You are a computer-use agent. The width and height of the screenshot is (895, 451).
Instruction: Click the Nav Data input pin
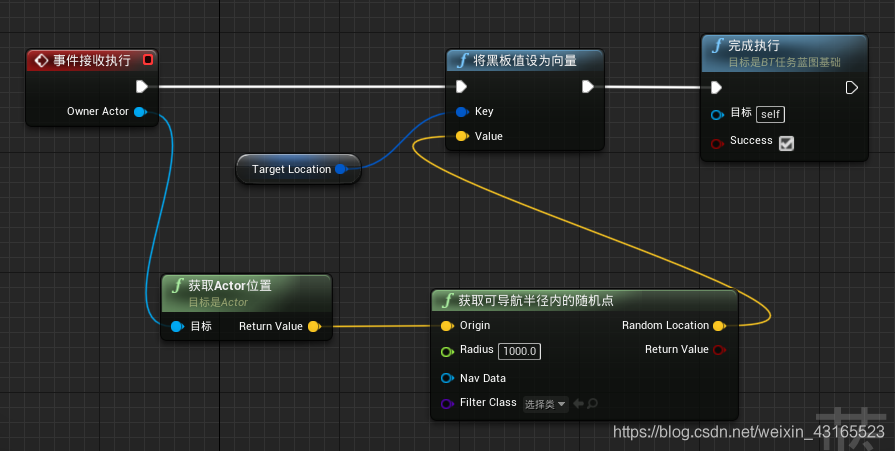click(x=448, y=378)
